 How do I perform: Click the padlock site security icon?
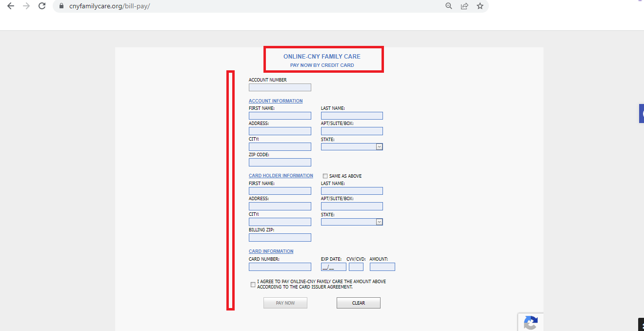tap(61, 6)
